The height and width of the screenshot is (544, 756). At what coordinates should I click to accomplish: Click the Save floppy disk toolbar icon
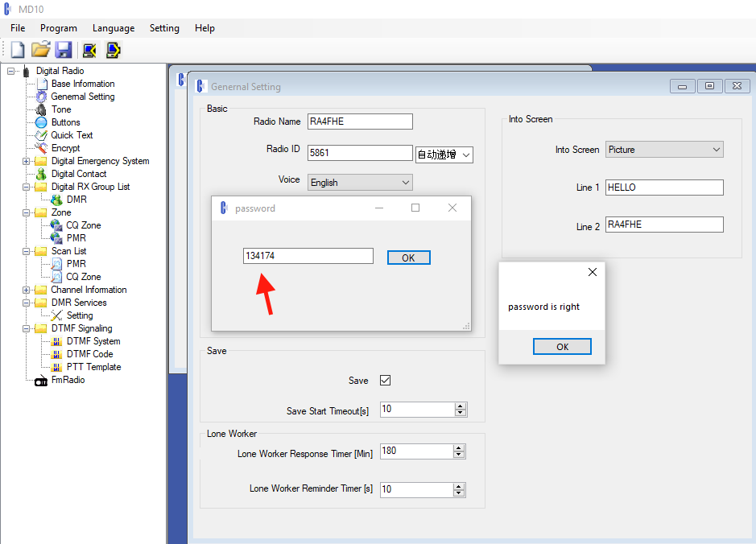coord(64,50)
